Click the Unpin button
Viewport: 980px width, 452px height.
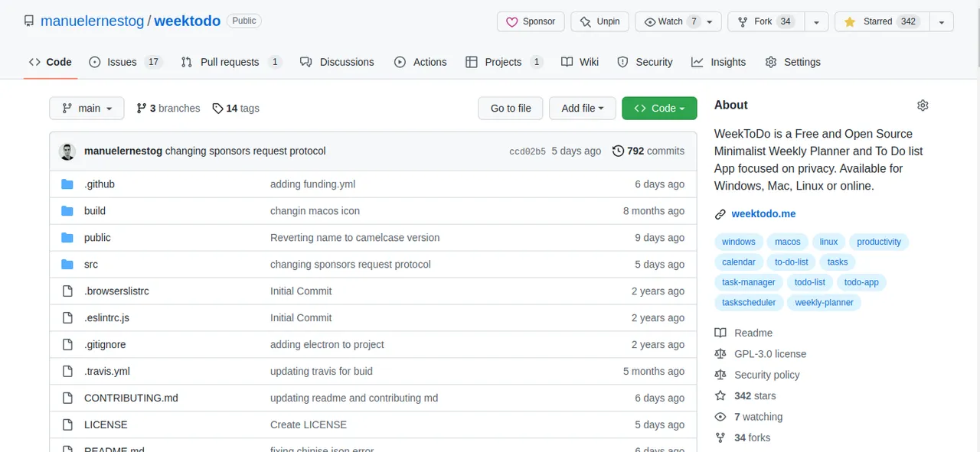point(599,21)
